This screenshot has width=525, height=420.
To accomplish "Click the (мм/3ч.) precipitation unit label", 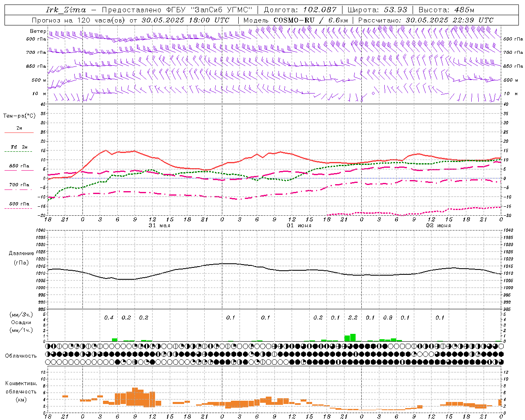I will click(21, 315).
